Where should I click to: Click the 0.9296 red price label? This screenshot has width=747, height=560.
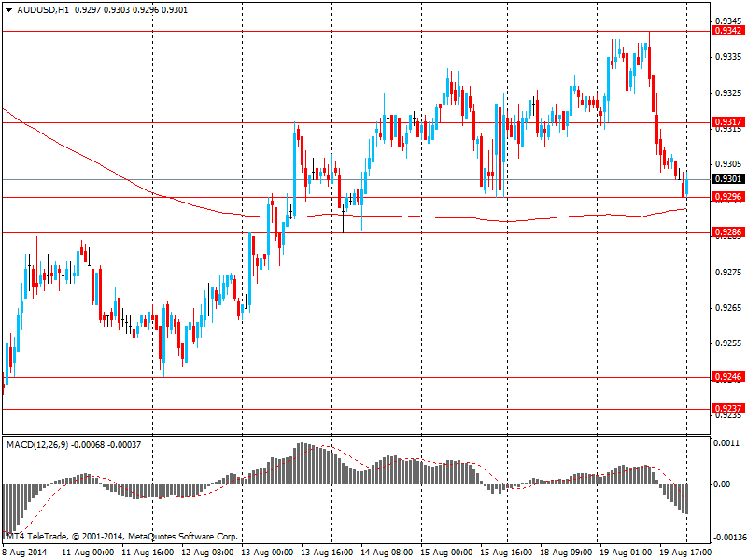(727, 197)
